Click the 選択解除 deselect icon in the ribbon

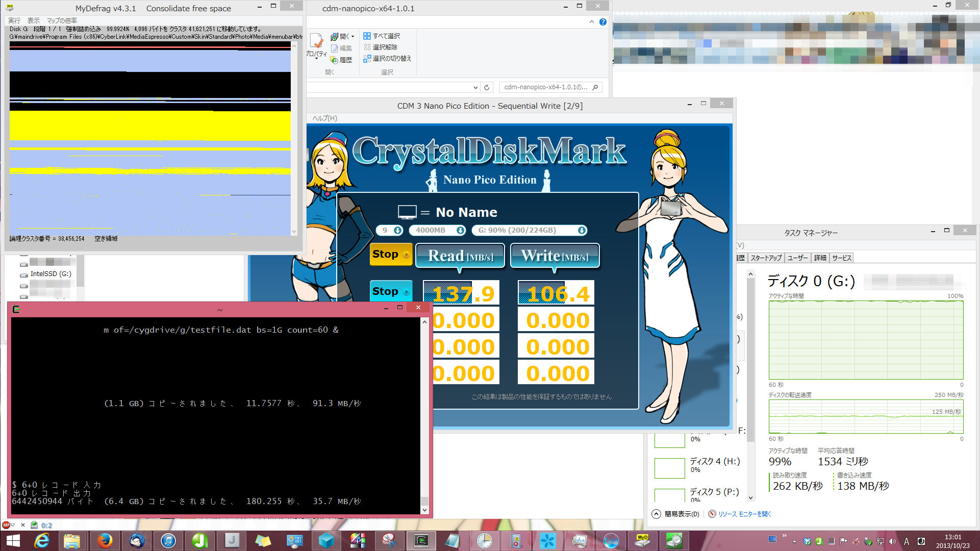point(367,47)
